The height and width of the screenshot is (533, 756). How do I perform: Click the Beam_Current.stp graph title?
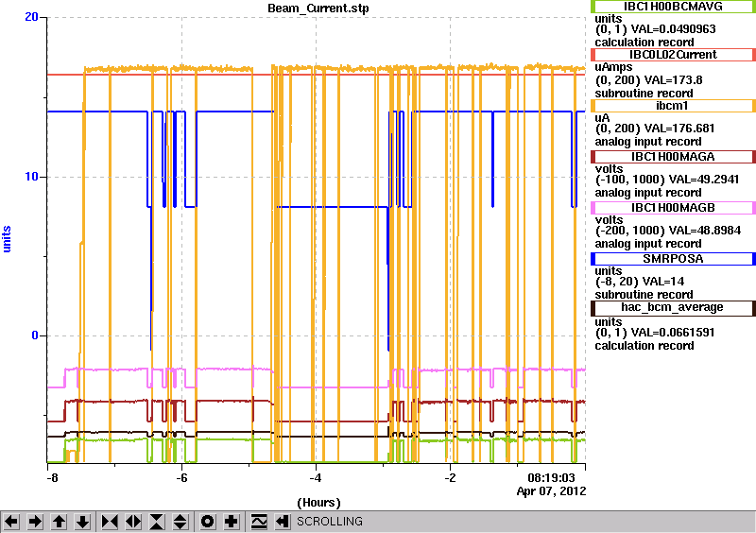318,9
